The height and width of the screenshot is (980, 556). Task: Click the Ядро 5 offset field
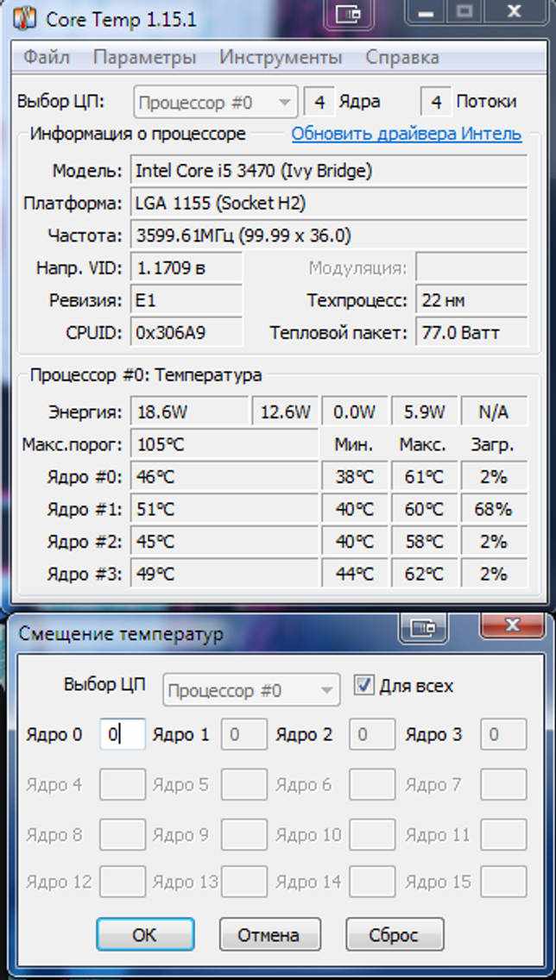pos(244,784)
